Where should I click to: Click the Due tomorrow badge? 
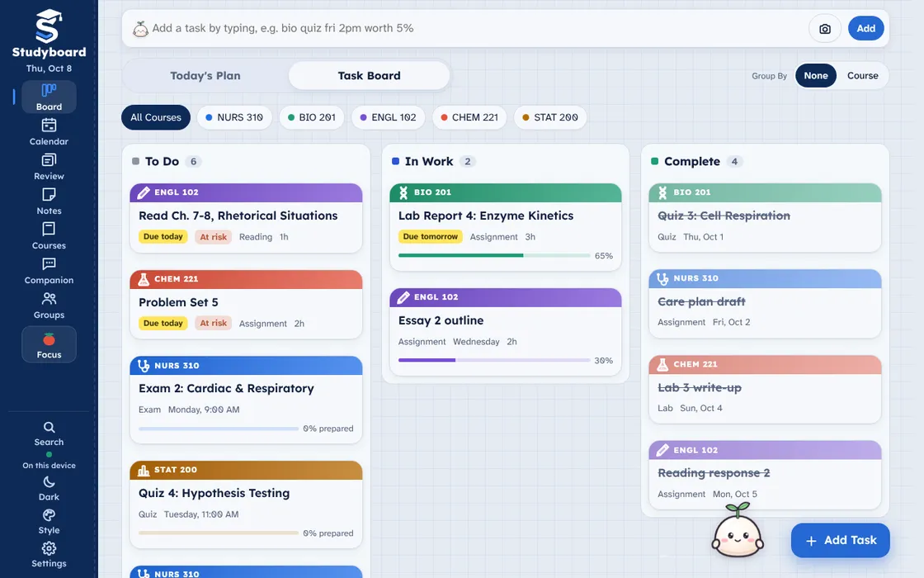click(x=430, y=236)
